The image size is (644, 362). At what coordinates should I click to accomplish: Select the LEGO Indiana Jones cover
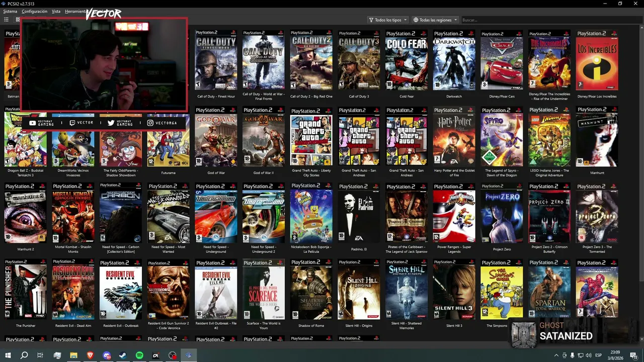coord(549,137)
